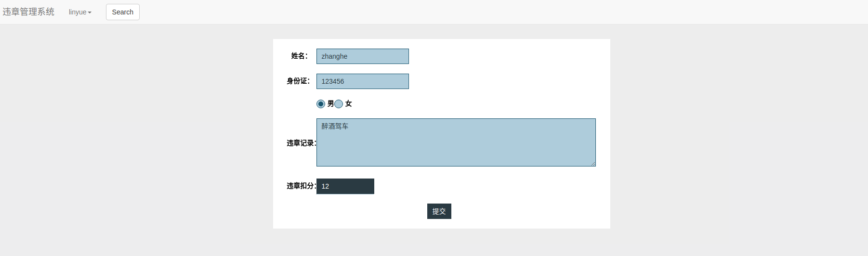Select the 男 radio button
Viewport: 868px width, 256px height.
pos(321,104)
